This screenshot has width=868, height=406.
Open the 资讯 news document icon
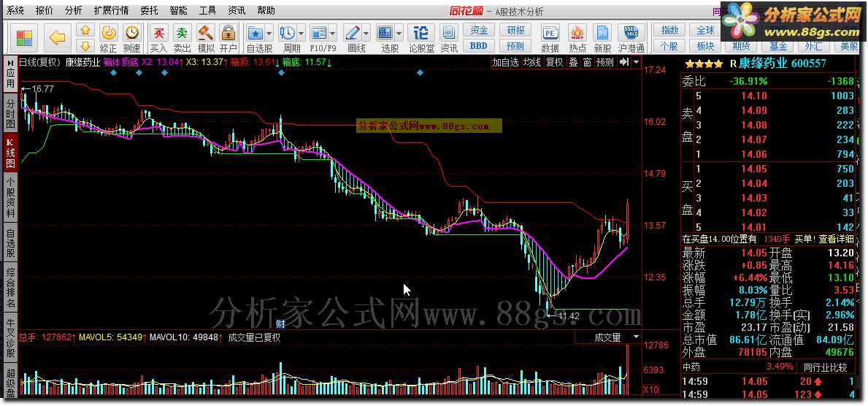coord(449,33)
